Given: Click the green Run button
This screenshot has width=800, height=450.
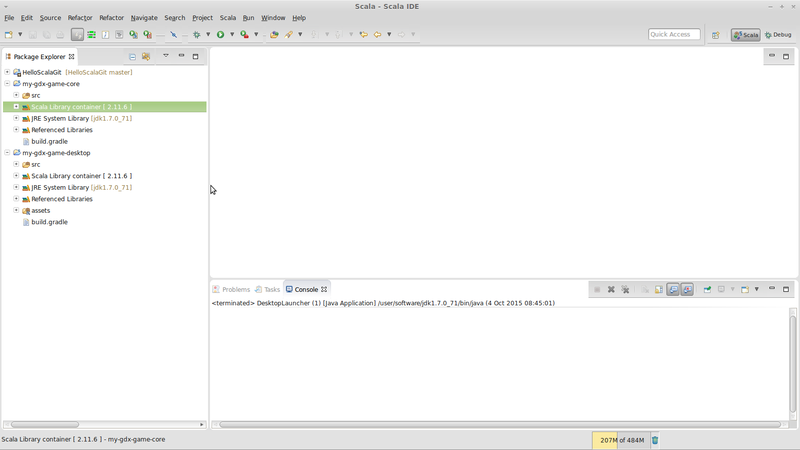Looking at the screenshot, I should click(x=220, y=35).
